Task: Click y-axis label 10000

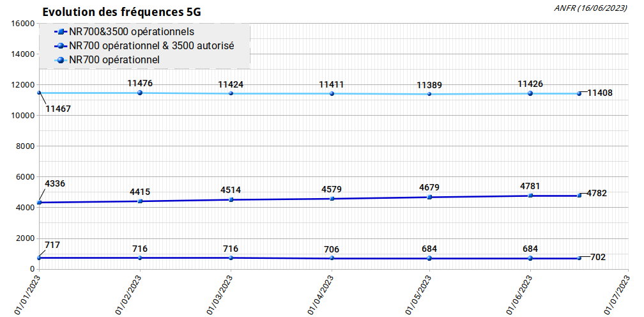Action: pos(23,116)
